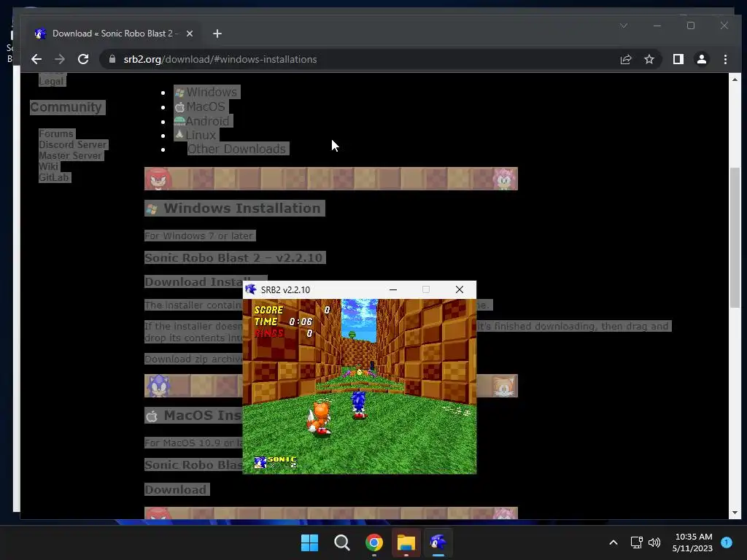Open the notification badge on taskbar
The width and height of the screenshot is (747, 560).
coord(727,542)
